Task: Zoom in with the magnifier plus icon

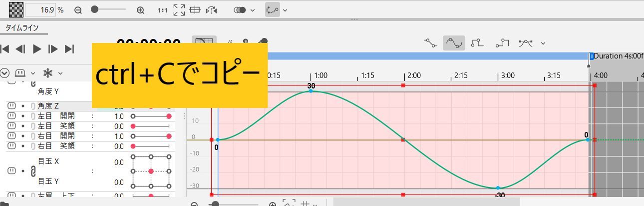Action: tap(140, 10)
